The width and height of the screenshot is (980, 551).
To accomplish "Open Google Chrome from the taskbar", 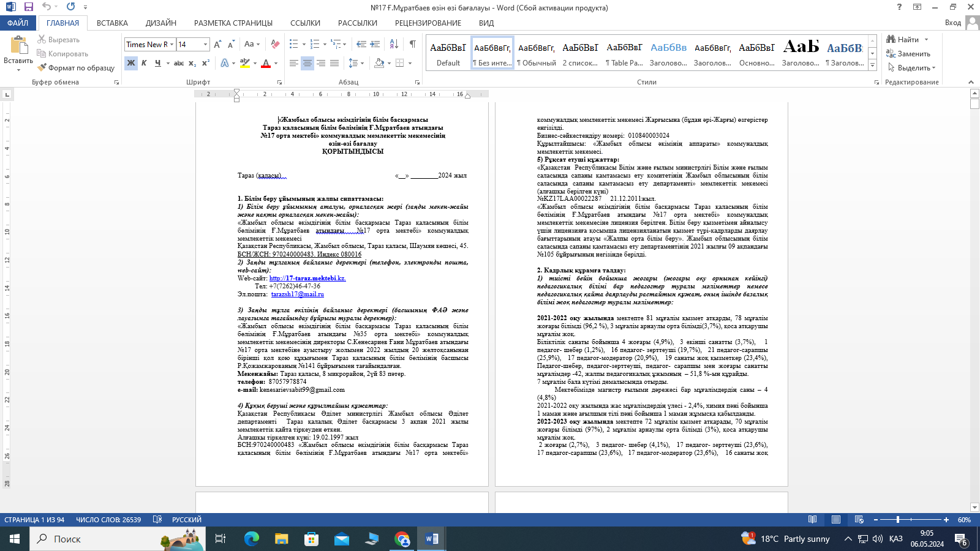I will tap(402, 539).
